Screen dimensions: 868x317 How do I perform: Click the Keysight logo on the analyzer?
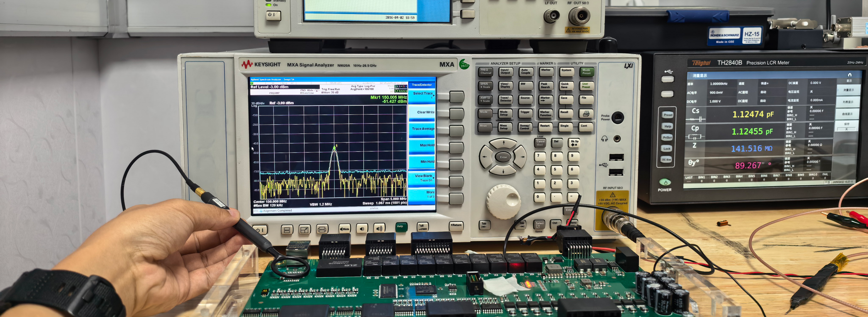pos(261,64)
